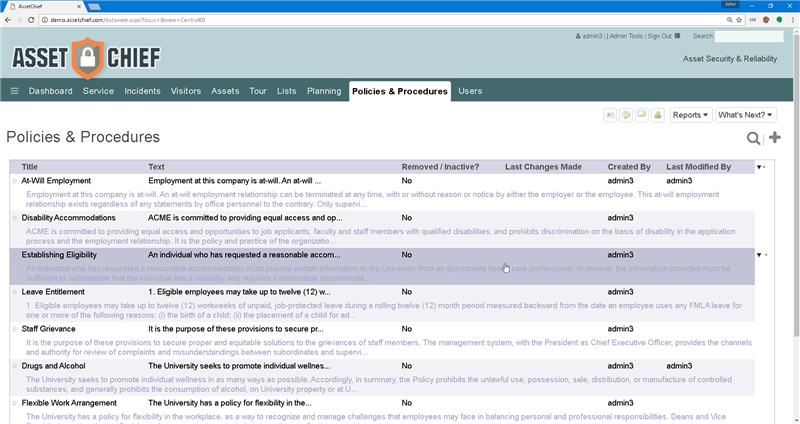Expand the Disability Accommodations row
Image resolution: width=800 pixels, height=424 pixels.
tap(15, 218)
